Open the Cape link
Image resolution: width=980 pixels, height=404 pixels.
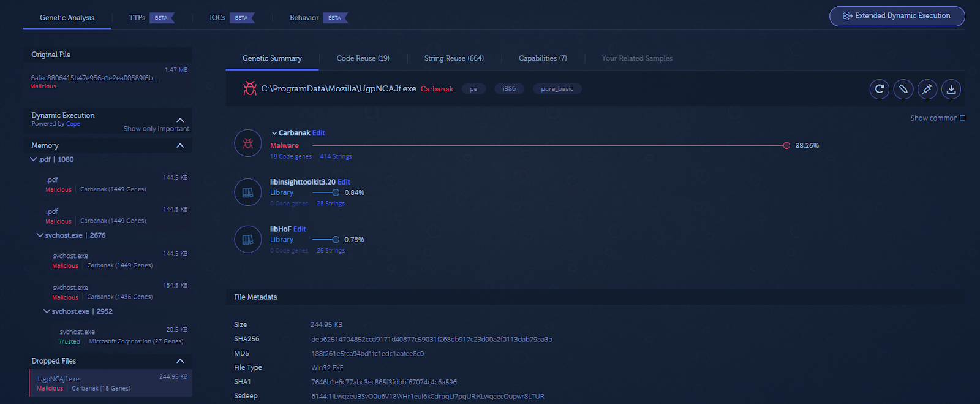73,124
